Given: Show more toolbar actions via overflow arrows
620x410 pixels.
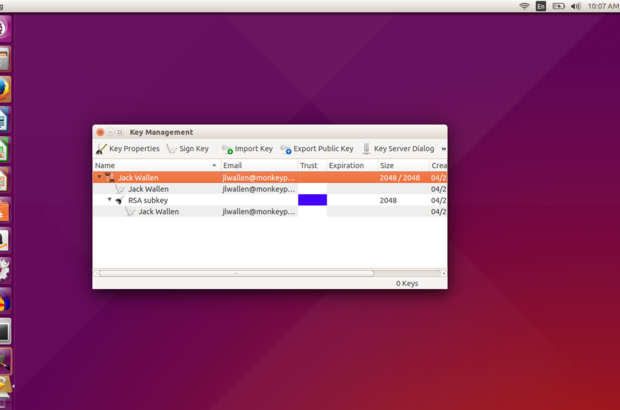Looking at the screenshot, I should tap(444, 149).
